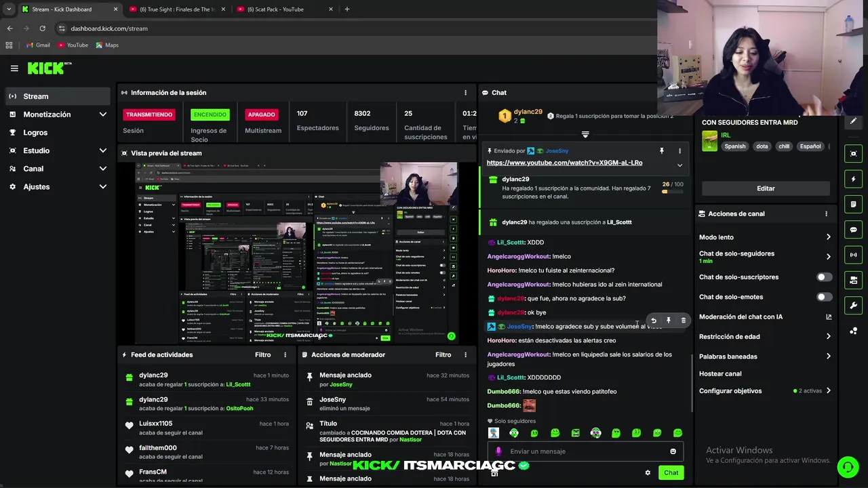Open a new browser tab
The image size is (868, 488).
(x=347, y=9)
